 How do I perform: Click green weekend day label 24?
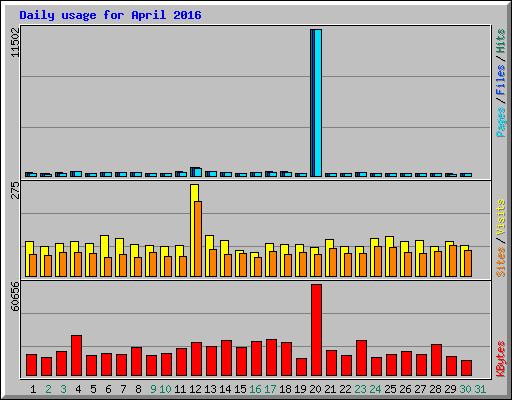[x=375, y=389]
